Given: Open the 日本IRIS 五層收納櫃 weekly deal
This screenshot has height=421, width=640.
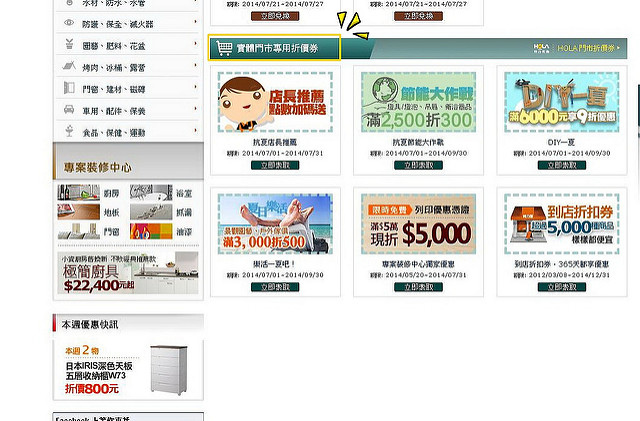Looking at the screenshot, I should 128,370.
